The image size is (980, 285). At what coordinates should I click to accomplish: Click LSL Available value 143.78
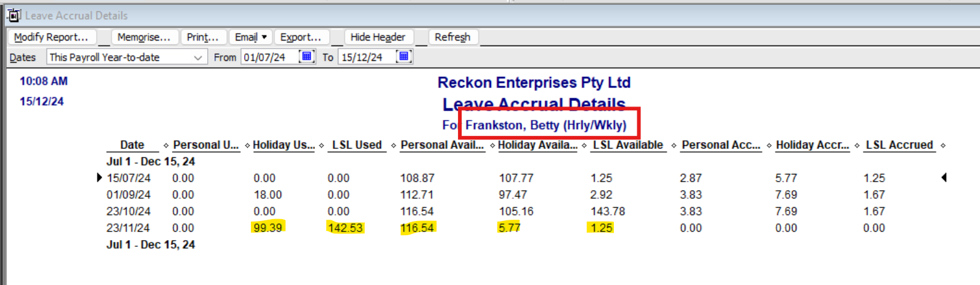pyautogui.click(x=608, y=211)
